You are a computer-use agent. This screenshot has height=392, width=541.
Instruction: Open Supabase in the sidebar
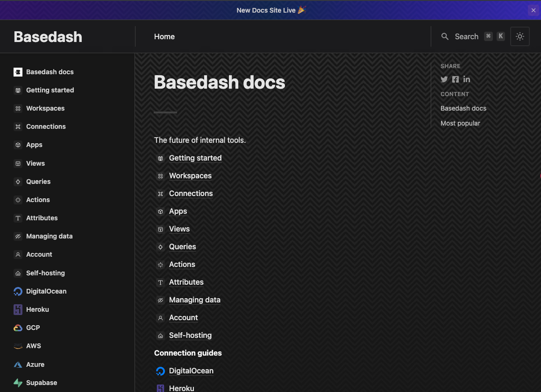click(x=42, y=383)
